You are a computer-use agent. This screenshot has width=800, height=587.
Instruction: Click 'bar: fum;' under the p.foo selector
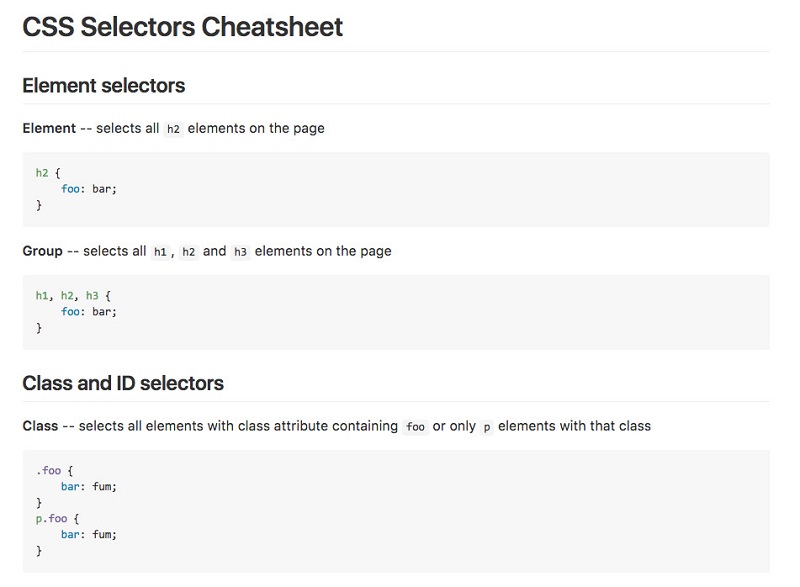[x=89, y=534]
